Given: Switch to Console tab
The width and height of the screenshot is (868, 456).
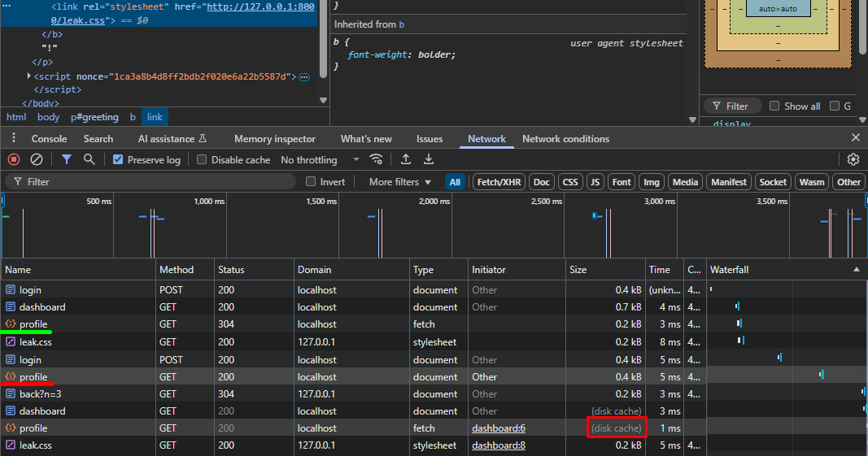Looking at the screenshot, I should point(50,139).
